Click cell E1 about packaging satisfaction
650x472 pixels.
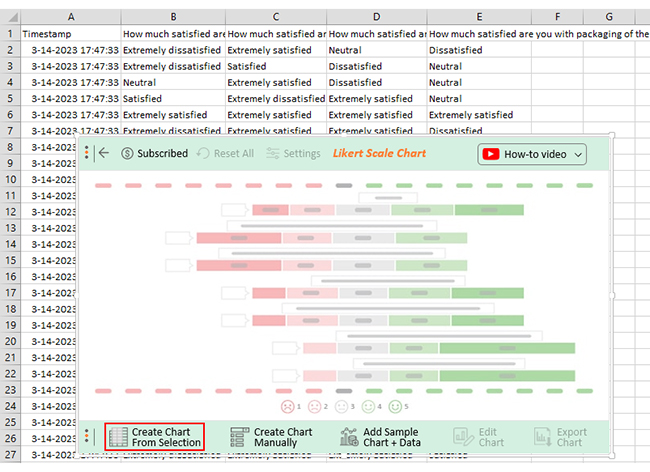pos(479,34)
